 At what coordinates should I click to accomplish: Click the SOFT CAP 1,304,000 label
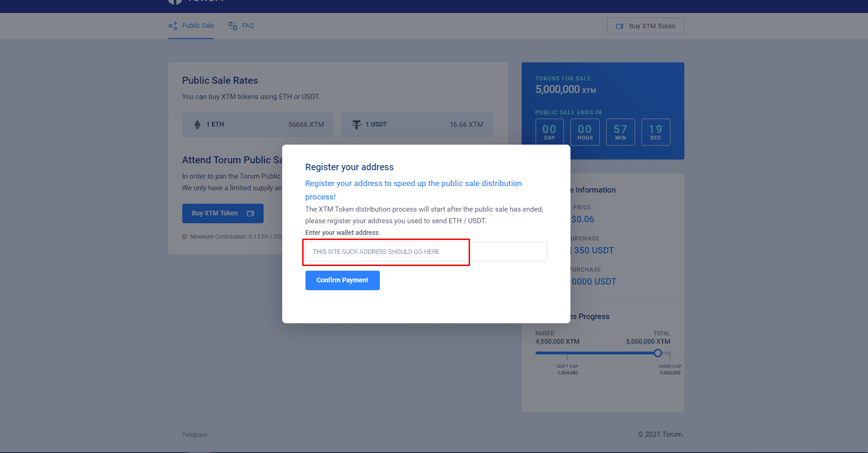pyautogui.click(x=568, y=370)
